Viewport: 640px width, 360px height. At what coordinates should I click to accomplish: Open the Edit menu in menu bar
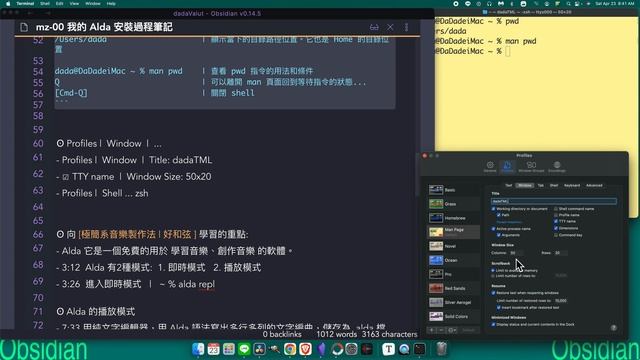[60, 4]
